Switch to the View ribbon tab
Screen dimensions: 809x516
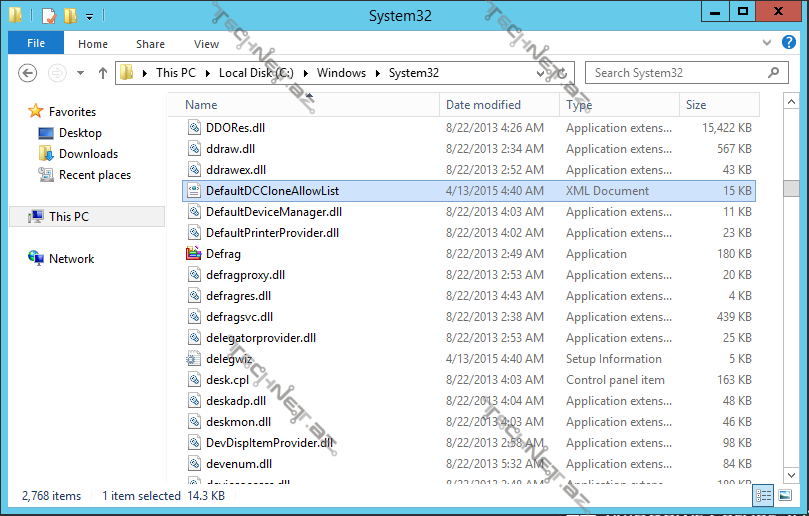click(206, 44)
